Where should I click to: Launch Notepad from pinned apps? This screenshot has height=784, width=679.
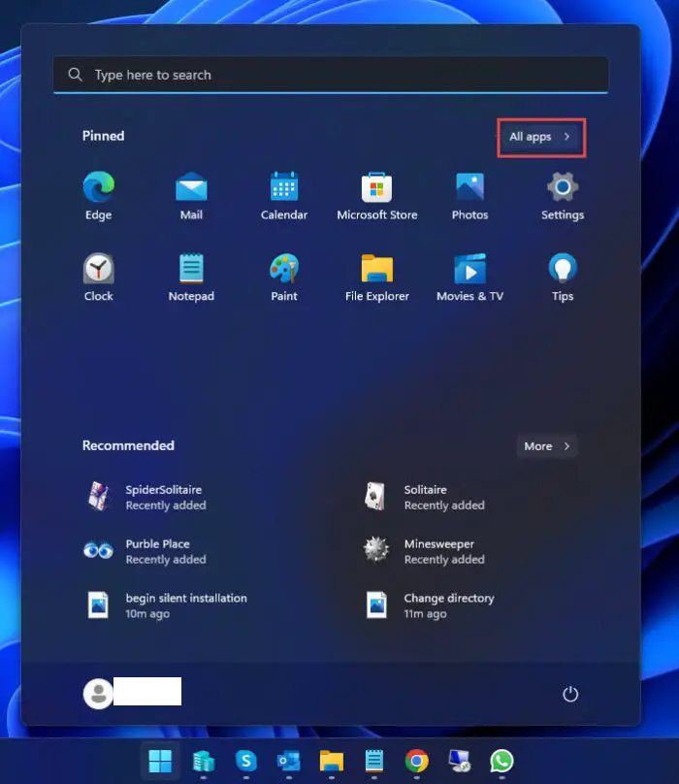[191, 277]
